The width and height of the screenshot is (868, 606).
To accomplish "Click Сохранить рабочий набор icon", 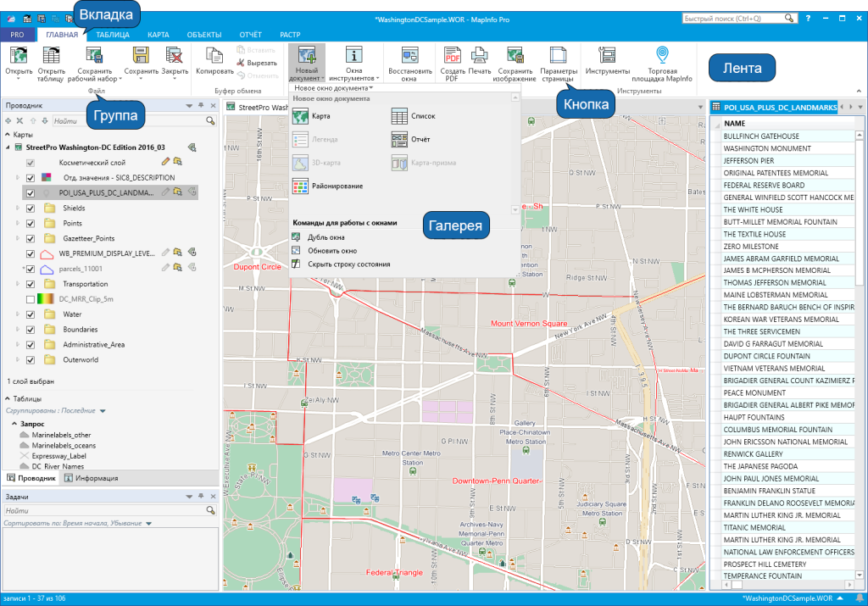I will pyautogui.click(x=94, y=56).
